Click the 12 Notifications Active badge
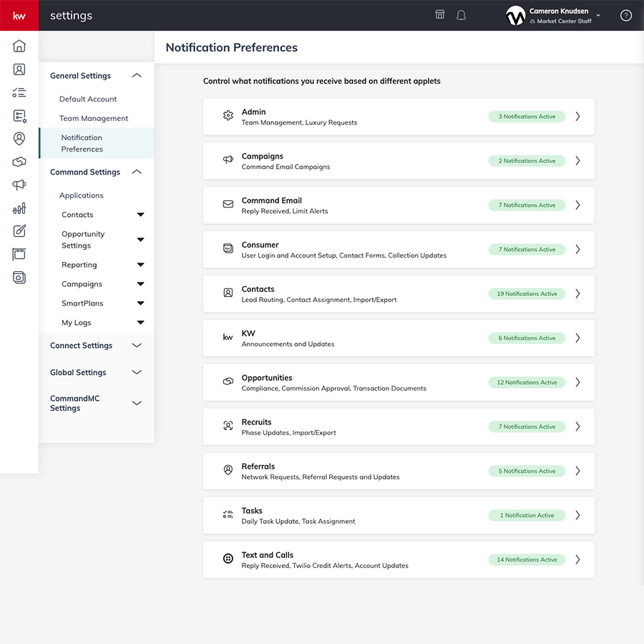The image size is (644, 644). 527,382
